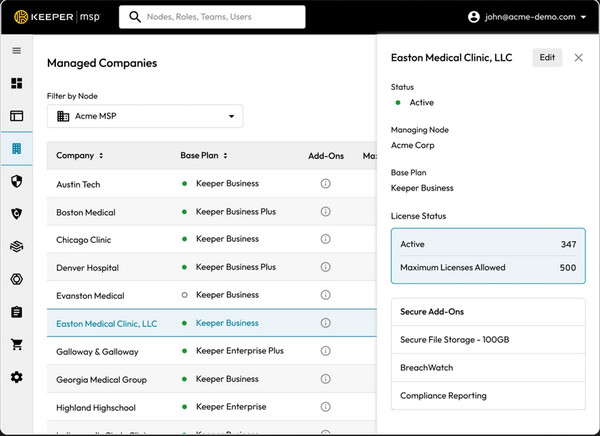Viewport: 600px width, 436px height.
Task: Click the clipboard reports icon in sidebar
Action: (16, 312)
